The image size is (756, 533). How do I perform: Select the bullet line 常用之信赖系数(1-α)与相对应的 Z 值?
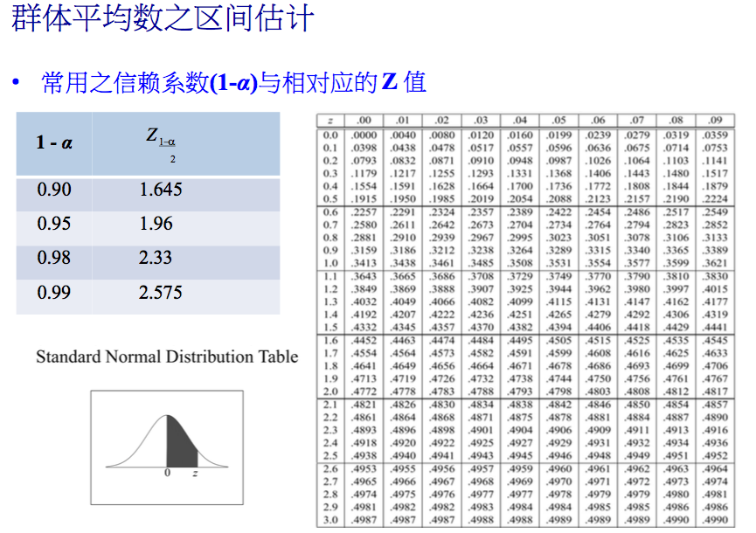[x=234, y=82]
